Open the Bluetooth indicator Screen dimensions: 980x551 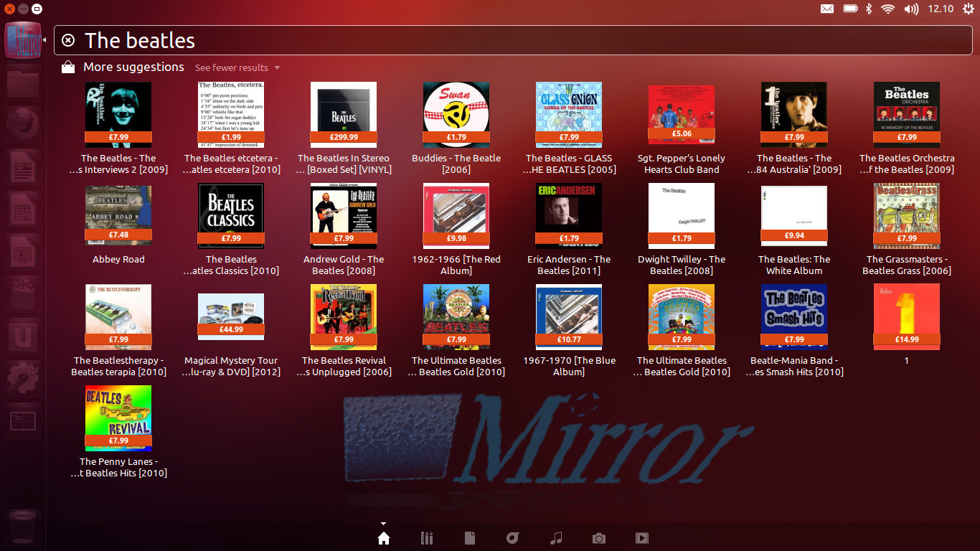pos(868,9)
